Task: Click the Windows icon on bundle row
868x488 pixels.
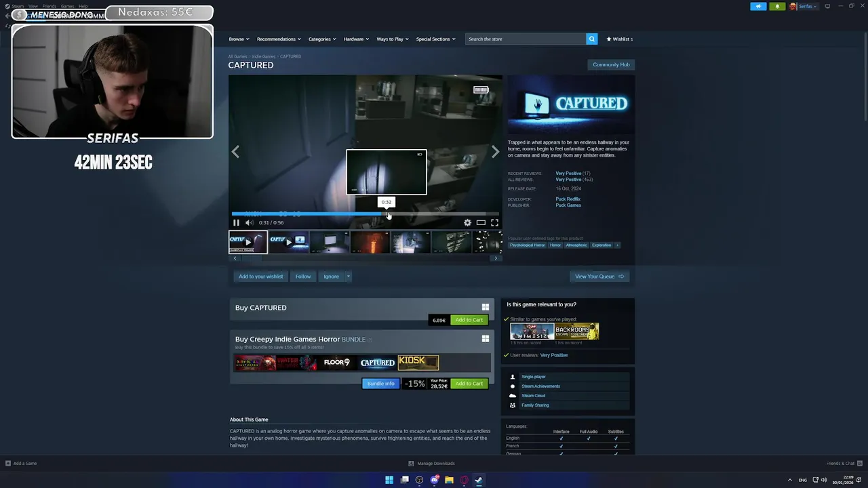Action: 485,338
